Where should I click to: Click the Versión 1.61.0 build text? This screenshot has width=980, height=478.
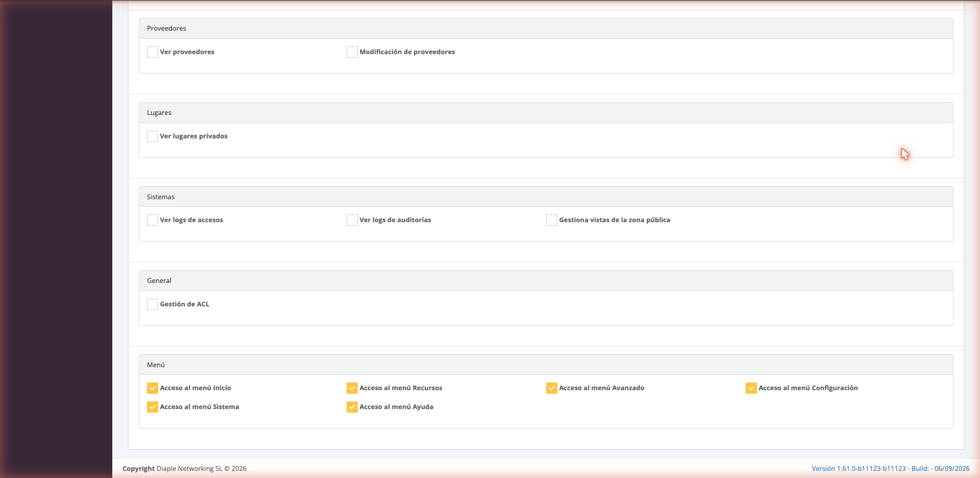[891, 469]
